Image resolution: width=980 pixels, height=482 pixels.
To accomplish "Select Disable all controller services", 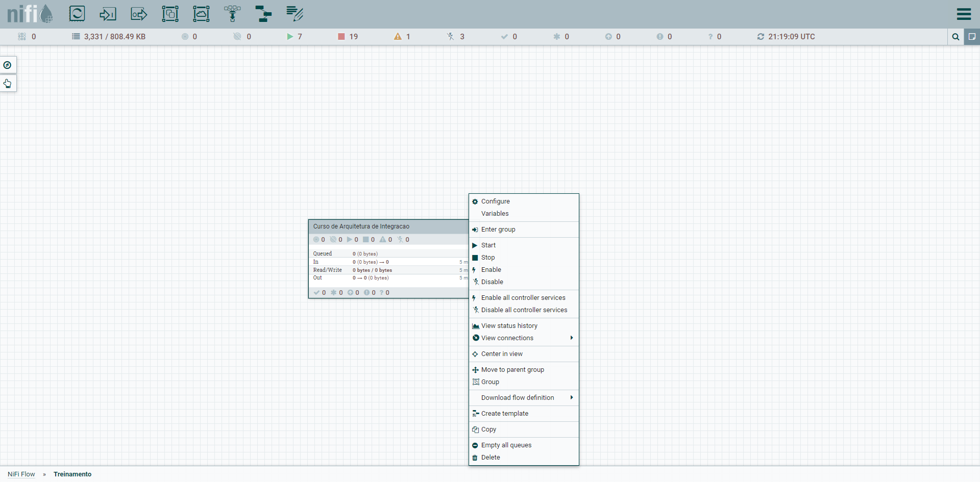I will tap(524, 310).
